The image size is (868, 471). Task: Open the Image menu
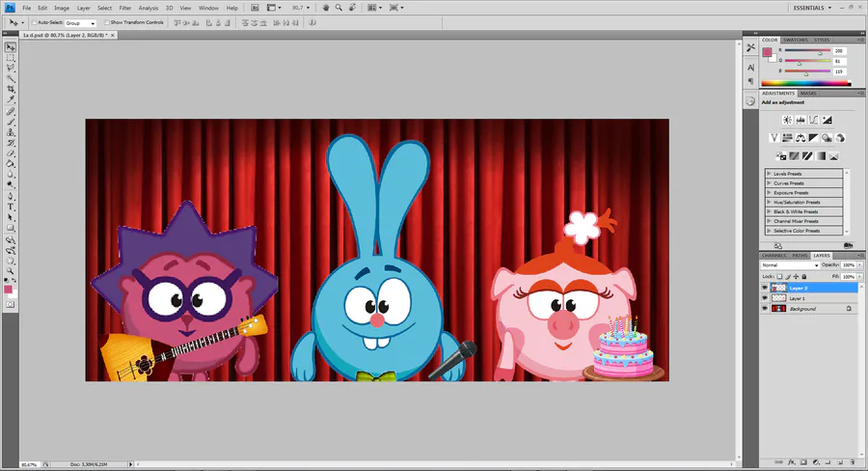[x=62, y=8]
